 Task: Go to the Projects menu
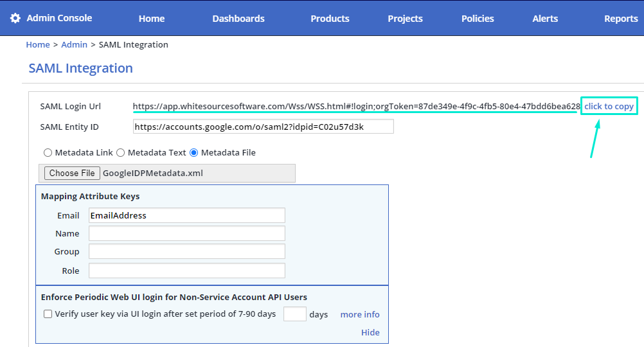(x=405, y=19)
